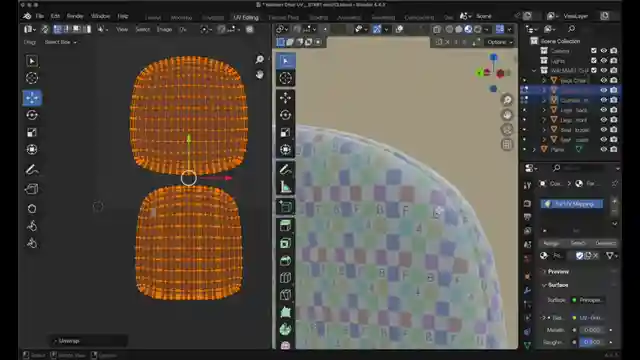The image size is (640, 360).
Task: Choose the 2D Cursor tool in UV editor
Action: point(32,78)
